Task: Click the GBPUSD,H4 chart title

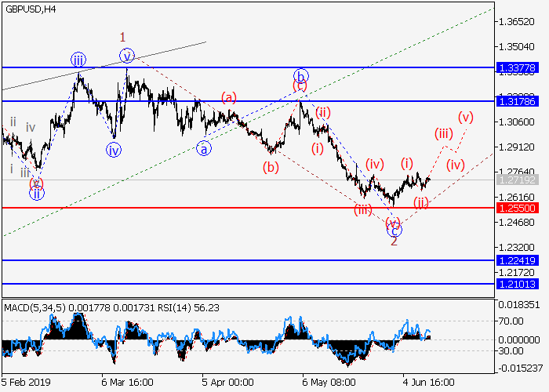Action: point(31,8)
